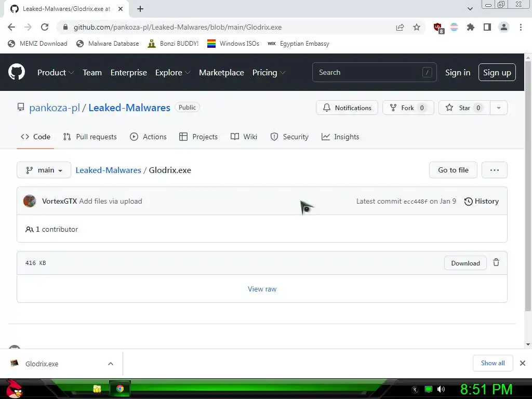The width and height of the screenshot is (532, 399).
Task: Show hidden tray icons arrow
Action: tap(415, 389)
